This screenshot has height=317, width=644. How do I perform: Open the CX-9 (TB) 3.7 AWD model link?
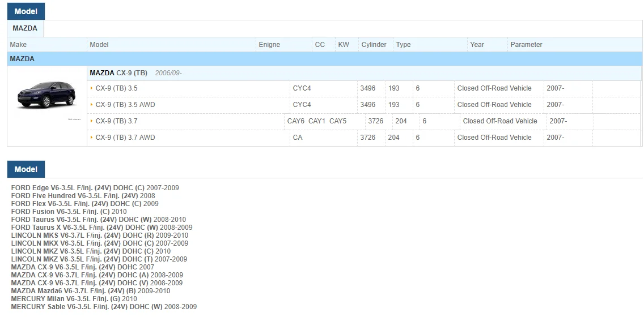125,138
